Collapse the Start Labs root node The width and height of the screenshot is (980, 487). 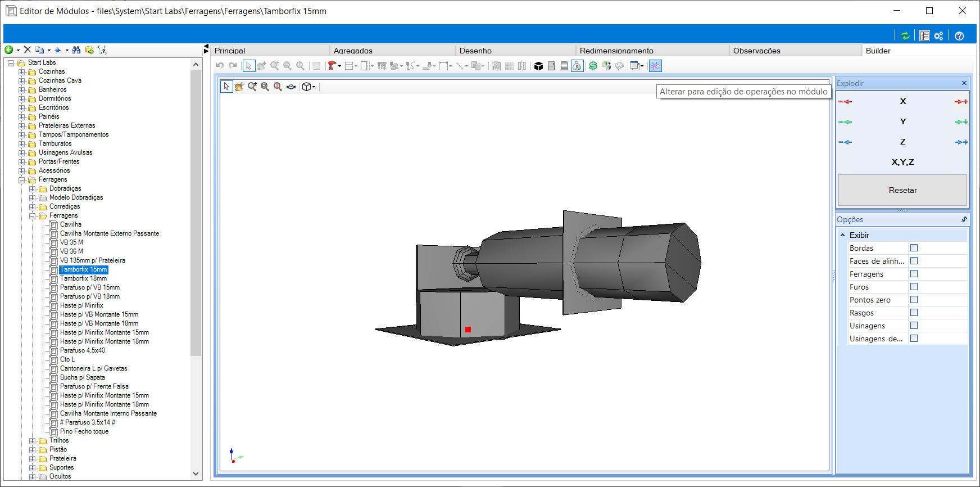(11, 63)
